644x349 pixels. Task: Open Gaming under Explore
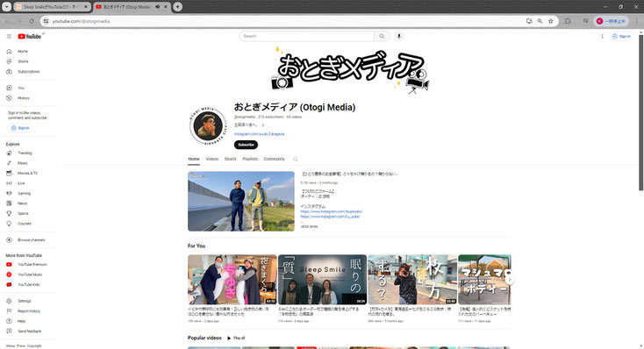(x=24, y=194)
